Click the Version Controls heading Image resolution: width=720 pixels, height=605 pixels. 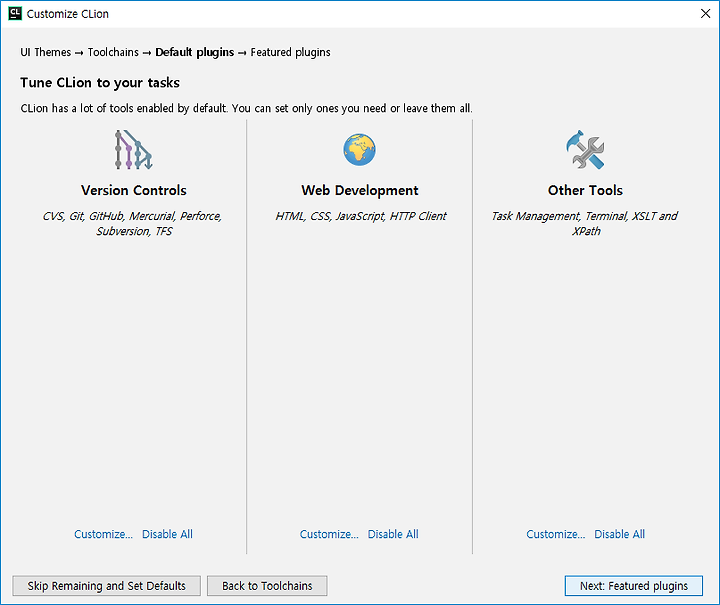134,190
